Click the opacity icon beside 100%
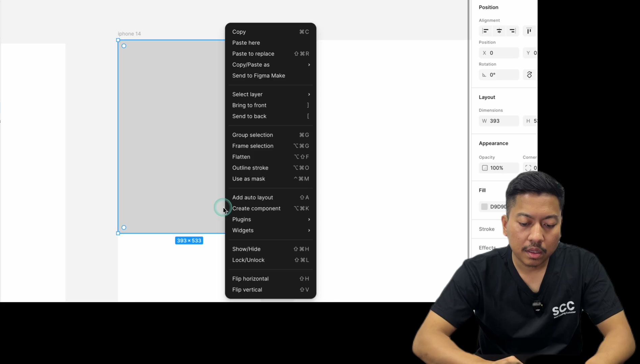Image resolution: width=640 pixels, height=364 pixels. coord(485,168)
